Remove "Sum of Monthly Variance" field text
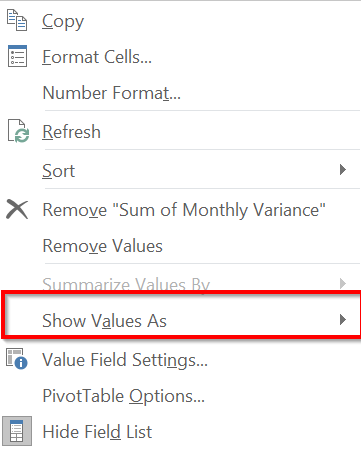 click(x=184, y=210)
